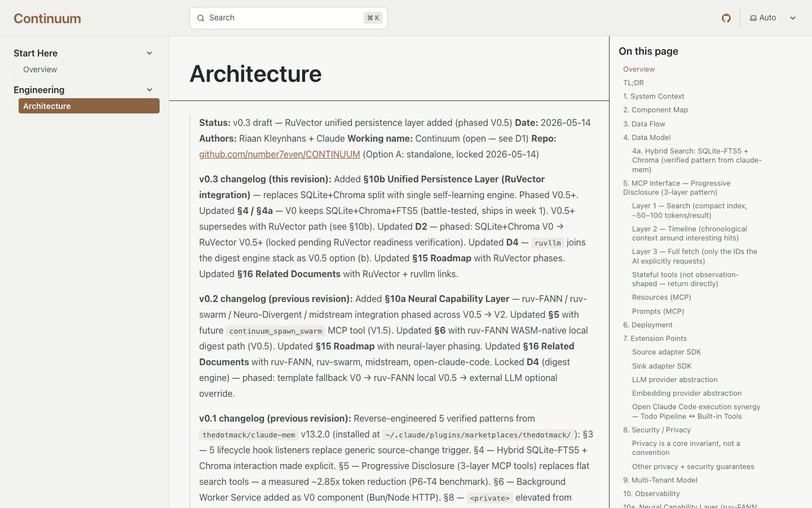This screenshot has height=508, width=812.
Task: Click the search magnifier icon
Action: click(x=200, y=18)
